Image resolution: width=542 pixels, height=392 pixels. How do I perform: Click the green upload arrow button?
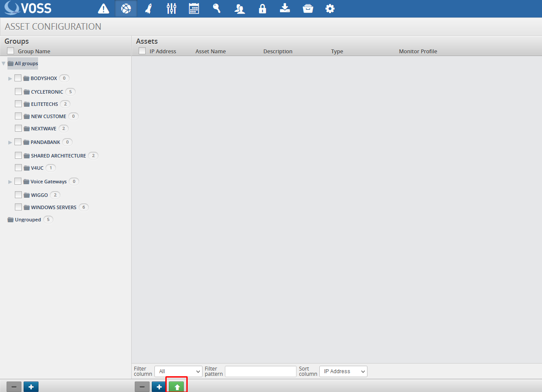click(x=176, y=387)
